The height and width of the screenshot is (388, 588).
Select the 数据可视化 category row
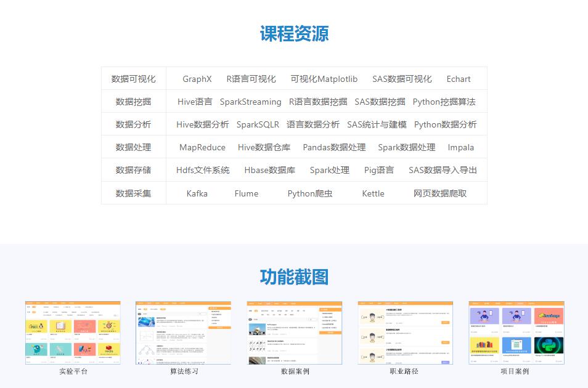click(x=133, y=79)
